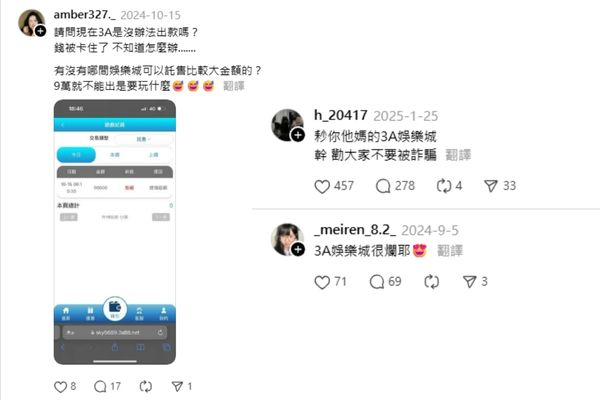Open the attached phone screenshot image
This screenshot has height=400, width=600.
pyautogui.click(x=115, y=232)
